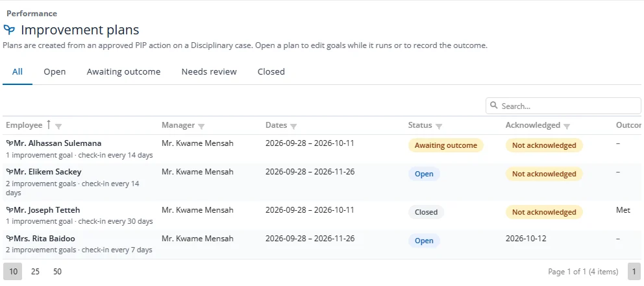Click the 'Page 1 of 1 (4 items)' label
Screen dimensions: 644x286
tap(583, 272)
